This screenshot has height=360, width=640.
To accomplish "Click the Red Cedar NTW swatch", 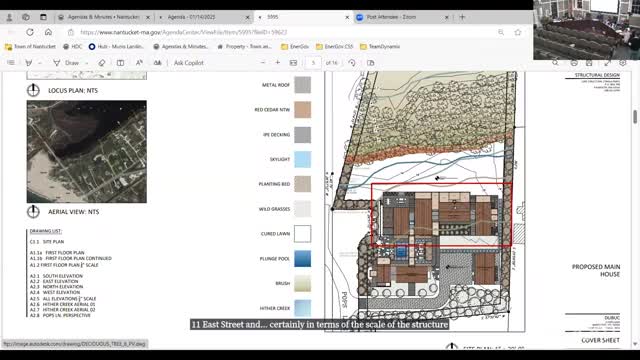I will (302, 110).
